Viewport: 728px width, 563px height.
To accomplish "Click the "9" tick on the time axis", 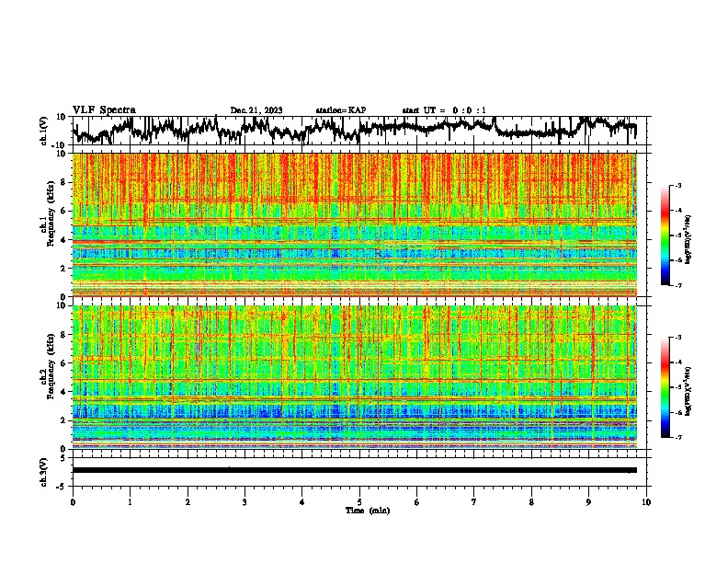I will (x=588, y=502).
